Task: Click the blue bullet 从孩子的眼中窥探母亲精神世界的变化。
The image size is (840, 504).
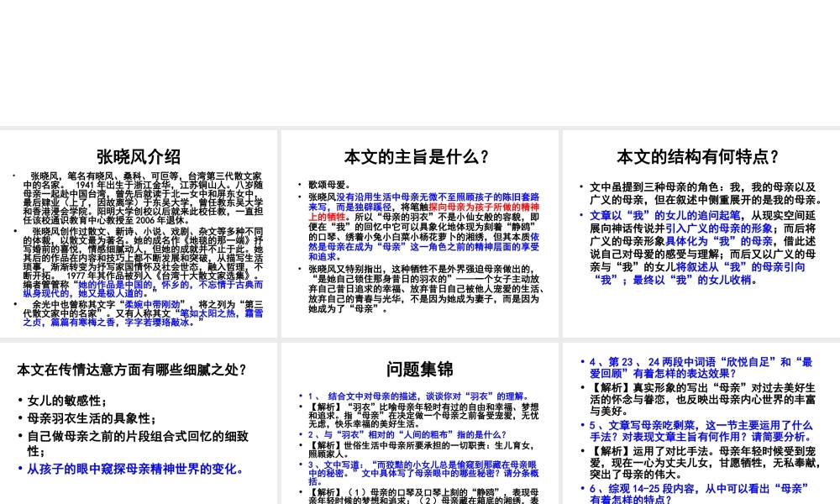Action: pyautogui.click(x=135, y=470)
